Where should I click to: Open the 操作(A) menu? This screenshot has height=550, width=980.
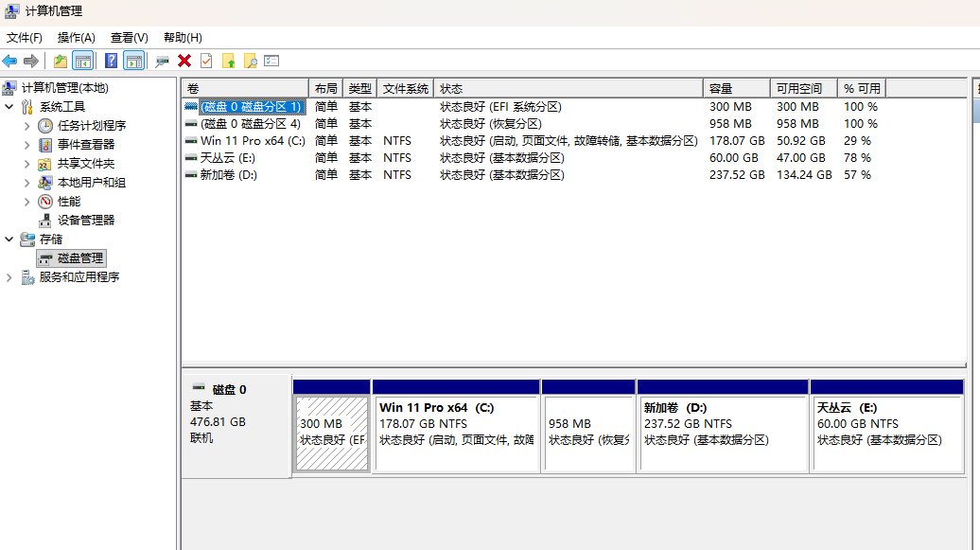click(x=76, y=37)
